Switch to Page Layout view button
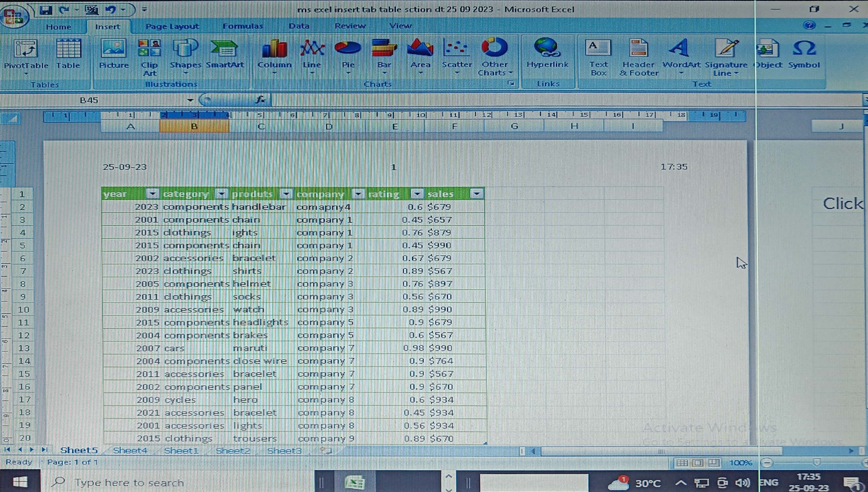This screenshot has width=868, height=492. point(697,463)
